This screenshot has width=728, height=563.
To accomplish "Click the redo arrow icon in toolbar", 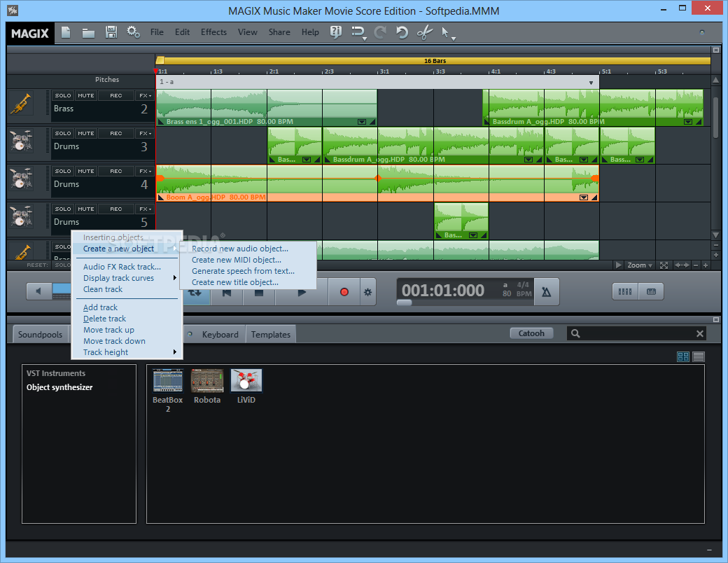I will (x=380, y=32).
